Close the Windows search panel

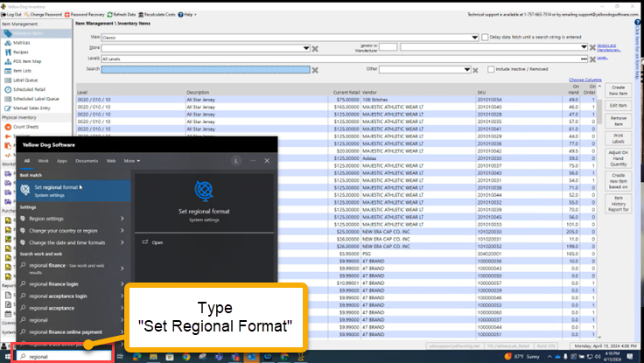(x=267, y=161)
